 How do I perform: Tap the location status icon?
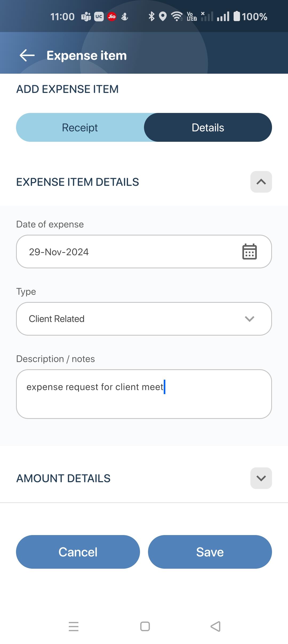pyautogui.click(x=163, y=17)
